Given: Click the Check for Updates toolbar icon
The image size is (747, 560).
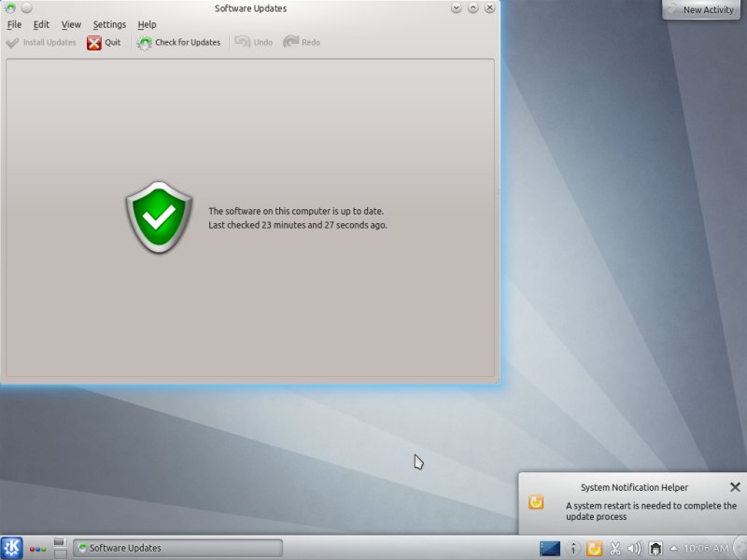Looking at the screenshot, I should pyautogui.click(x=145, y=43).
